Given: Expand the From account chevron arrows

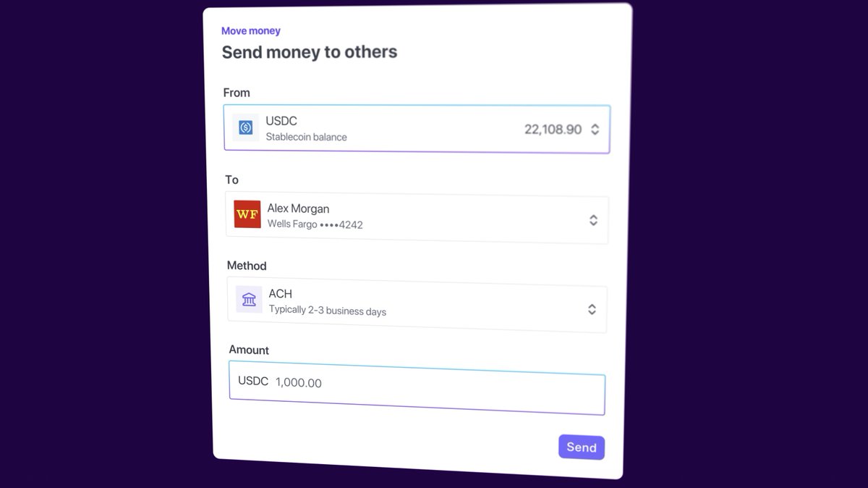Looking at the screenshot, I should click(595, 130).
